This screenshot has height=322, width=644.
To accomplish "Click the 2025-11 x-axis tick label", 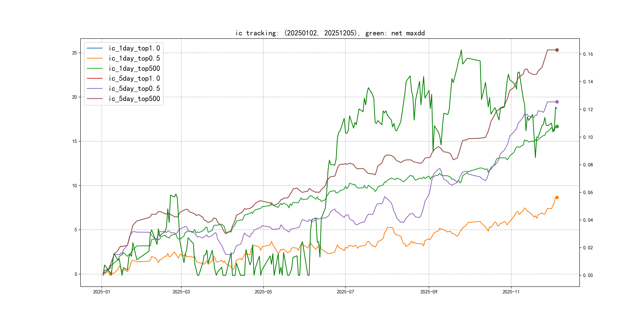I will point(511,292).
